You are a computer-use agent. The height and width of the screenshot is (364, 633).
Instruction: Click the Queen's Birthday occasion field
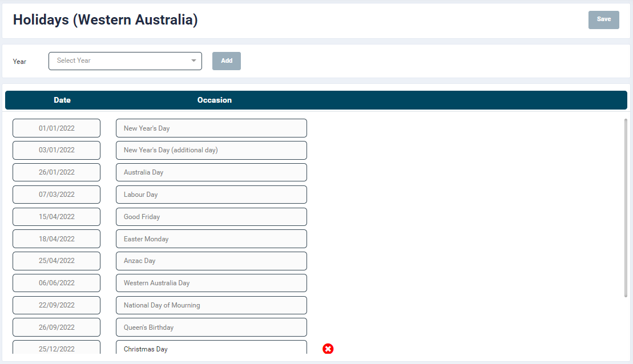tap(211, 327)
